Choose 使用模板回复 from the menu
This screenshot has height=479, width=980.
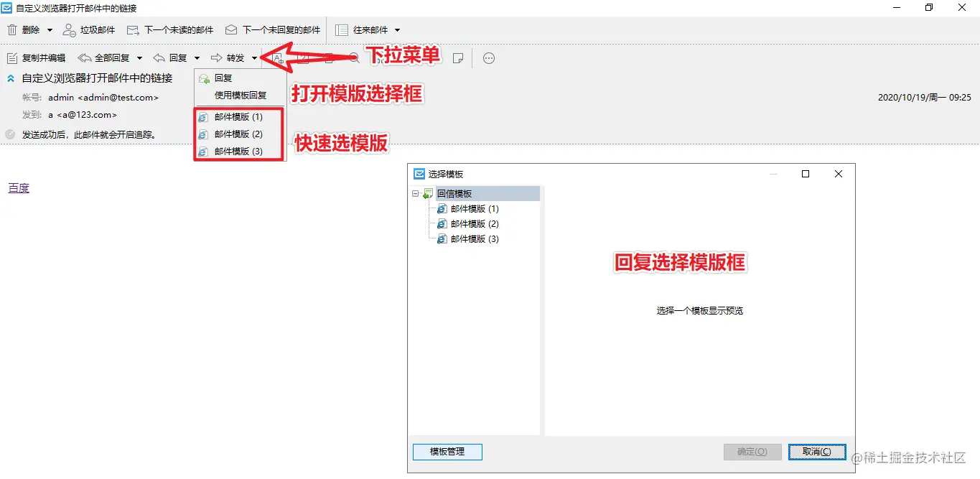pyautogui.click(x=241, y=95)
